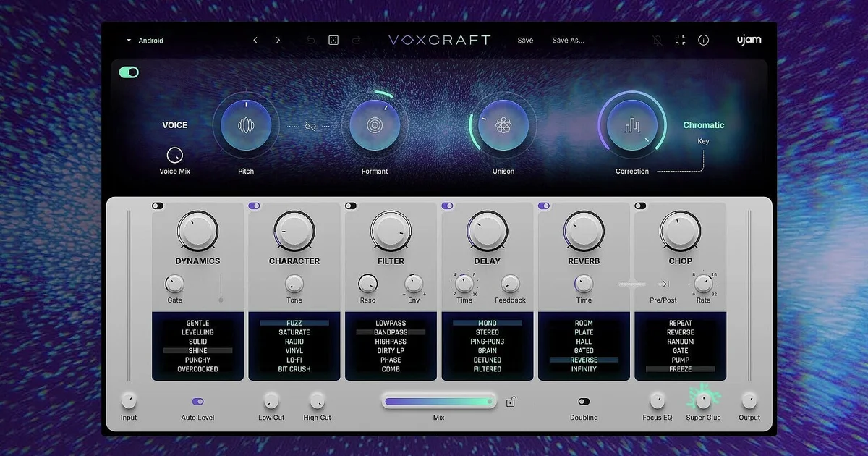Select RANDOM chop mode

click(x=680, y=342)
